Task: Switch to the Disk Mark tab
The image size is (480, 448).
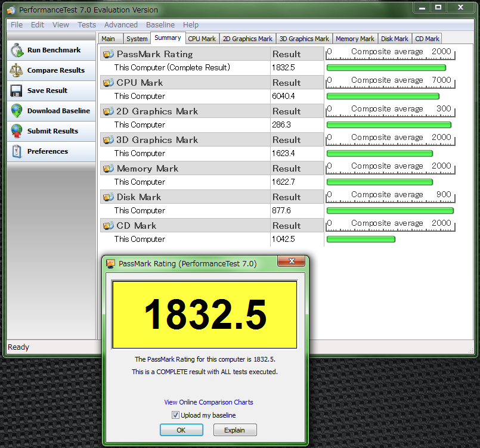Action: point(395,39)
